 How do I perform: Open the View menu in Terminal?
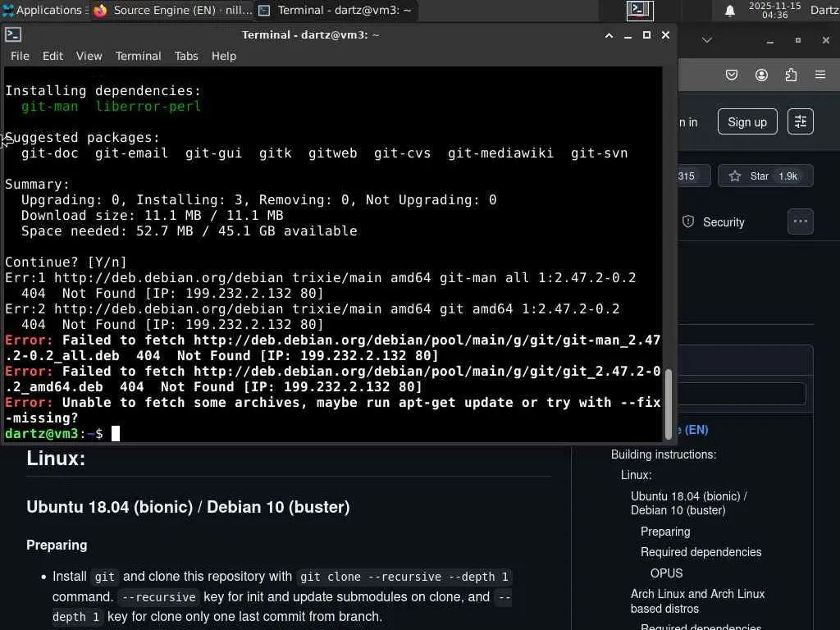(x=89, y=56)
